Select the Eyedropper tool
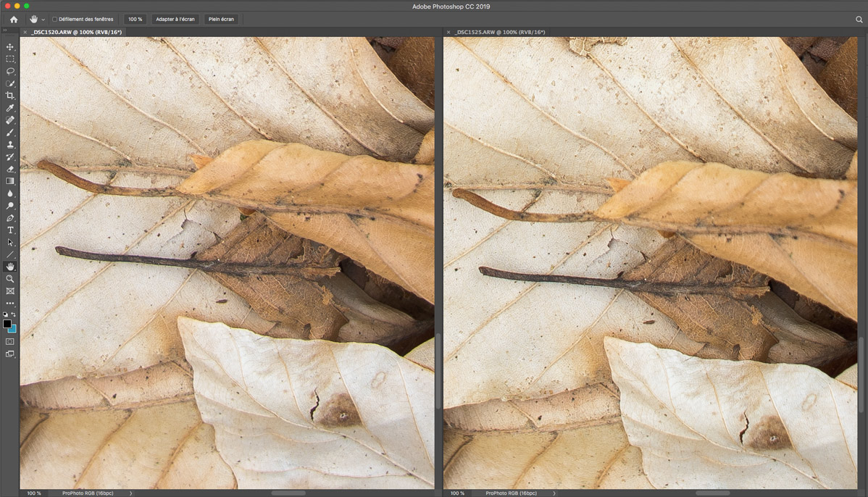This screenshot has width=868, height=497. click(10, 108)
